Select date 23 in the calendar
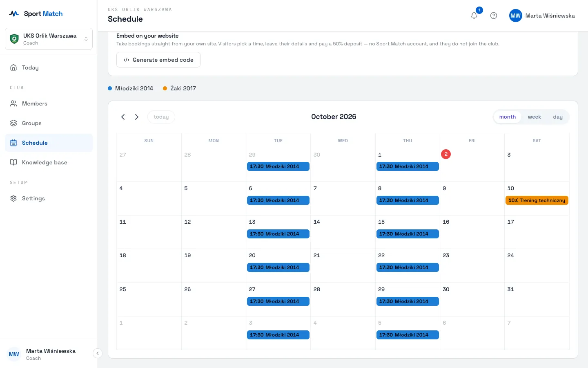 [446, 255]
